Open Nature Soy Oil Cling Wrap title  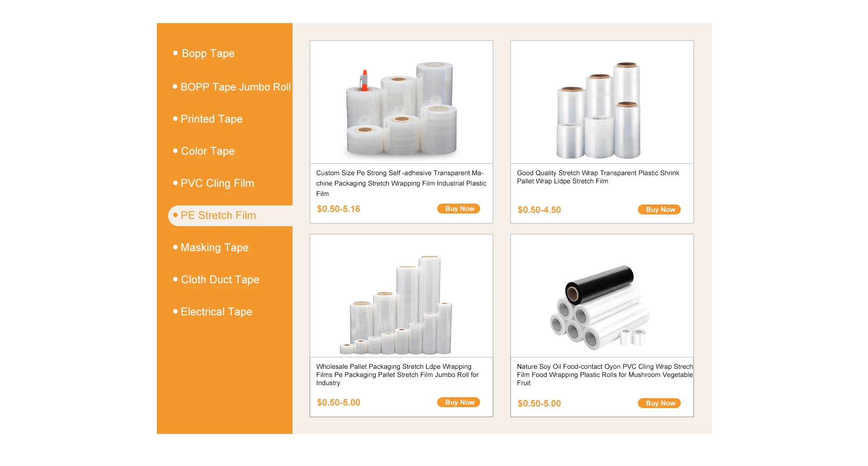click(x=605, y=375)
